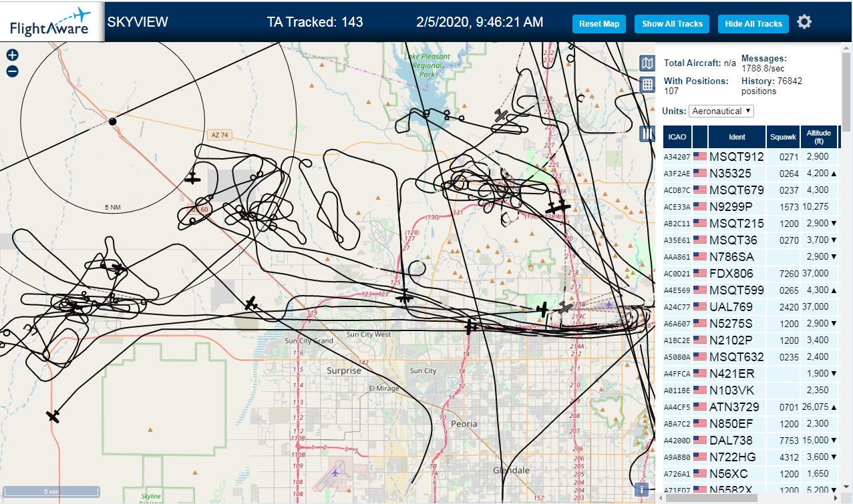
Task: Select ident MSQT215 in the table
Action: point(737,224)
